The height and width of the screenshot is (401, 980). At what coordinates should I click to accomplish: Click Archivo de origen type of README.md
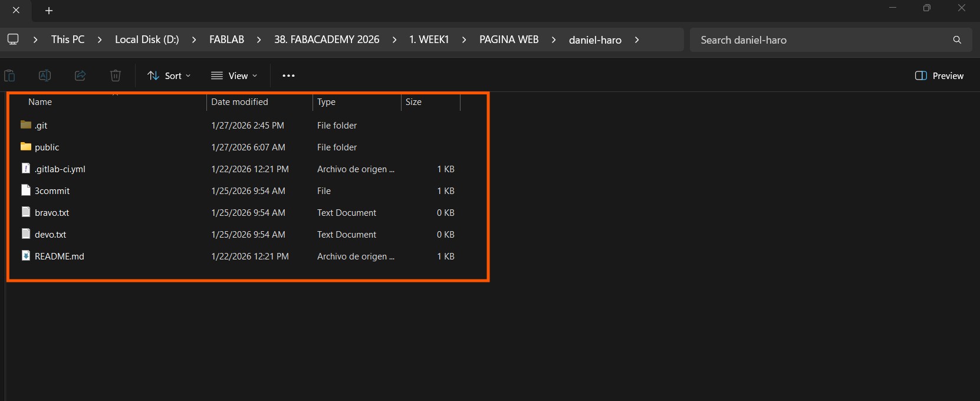(356, 257)
